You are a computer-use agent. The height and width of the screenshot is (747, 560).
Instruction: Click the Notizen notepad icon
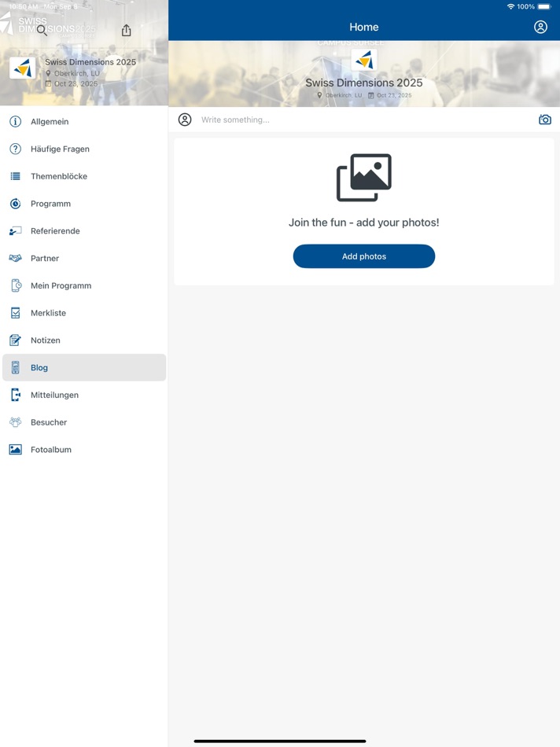click(15, 340)
